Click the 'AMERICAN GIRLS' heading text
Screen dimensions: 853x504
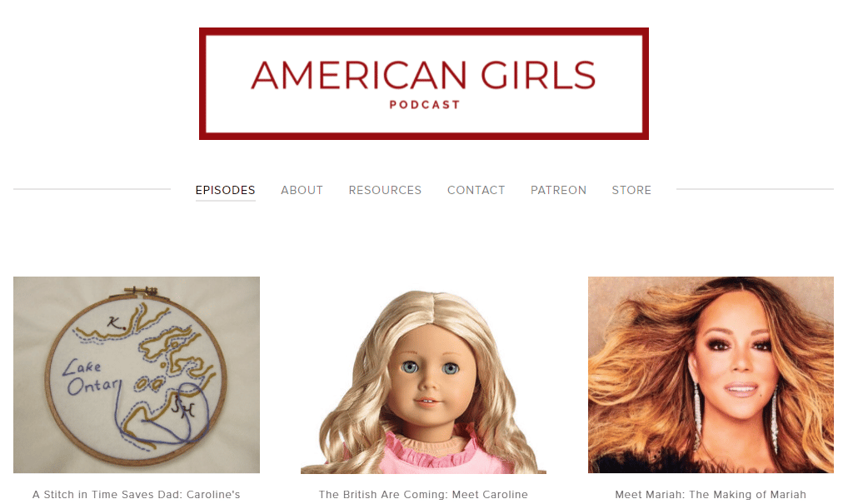424,75
